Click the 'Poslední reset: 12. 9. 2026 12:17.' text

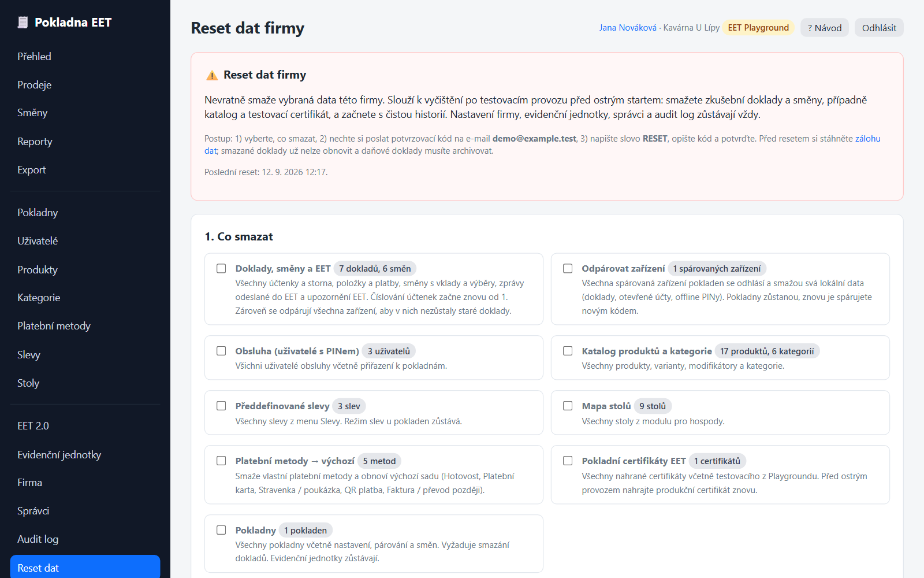click(x=266, y=172)
